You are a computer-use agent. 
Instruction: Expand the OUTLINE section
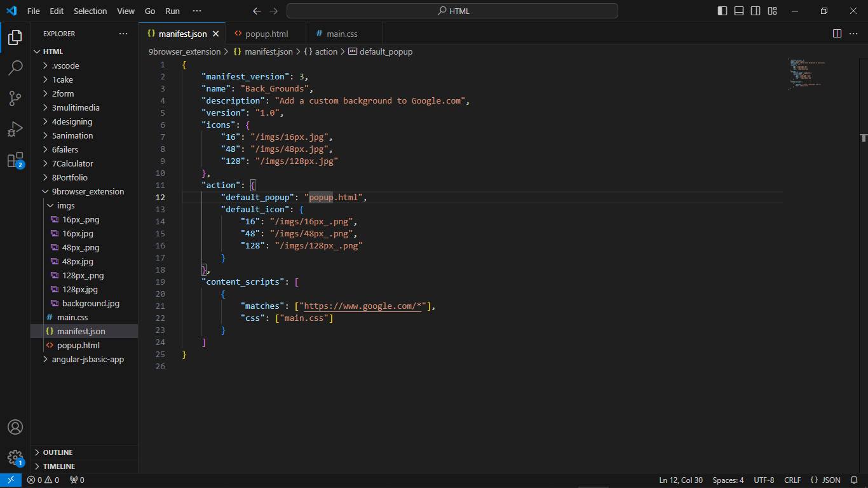pos(58,452)
